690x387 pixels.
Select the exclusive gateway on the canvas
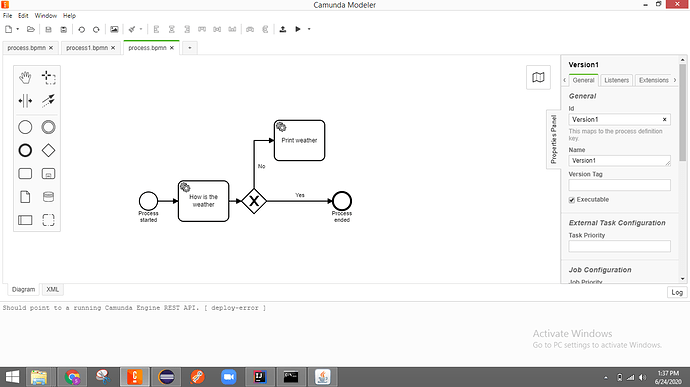[254, 201]
